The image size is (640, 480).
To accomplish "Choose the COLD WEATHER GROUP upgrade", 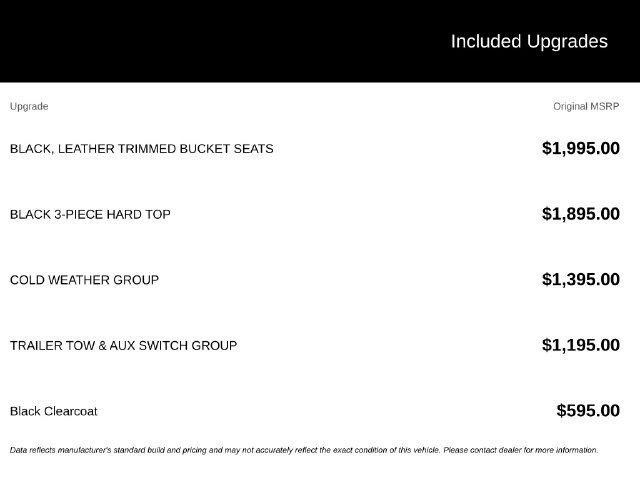I will coord(84,280).
